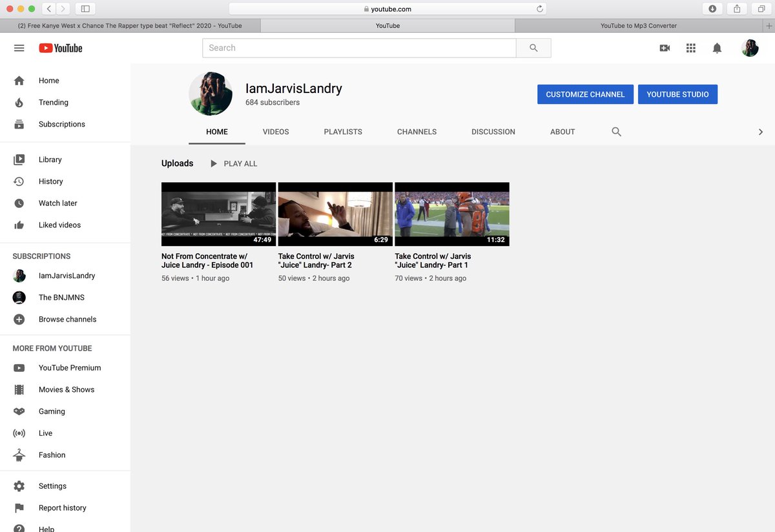
Task: Click the Safari forward arrow
Action: [x=63, y=9]
